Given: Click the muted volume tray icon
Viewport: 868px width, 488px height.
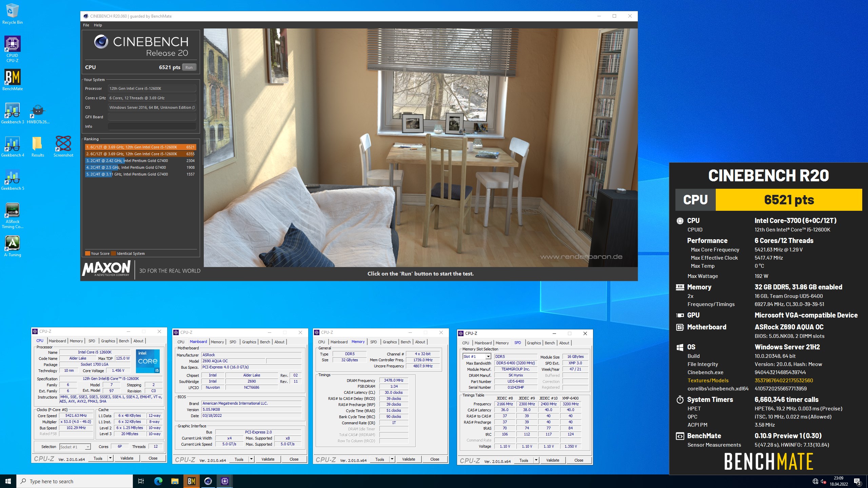Looking at the screenshot, I should (x=823, y=481).
